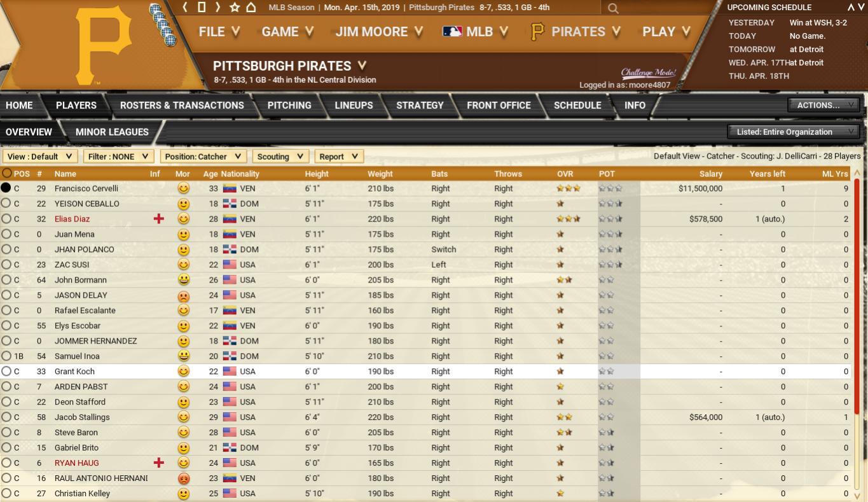868x502 pixels.
Task: Go forward with the right arrow icon
Action: [217, 8]
